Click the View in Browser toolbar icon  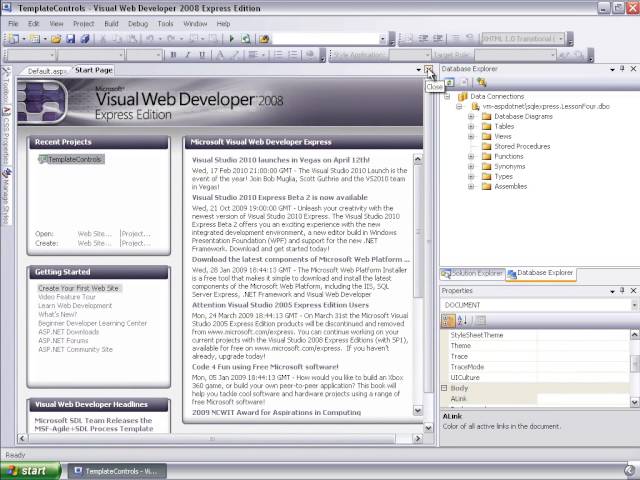tap(246, 39)
